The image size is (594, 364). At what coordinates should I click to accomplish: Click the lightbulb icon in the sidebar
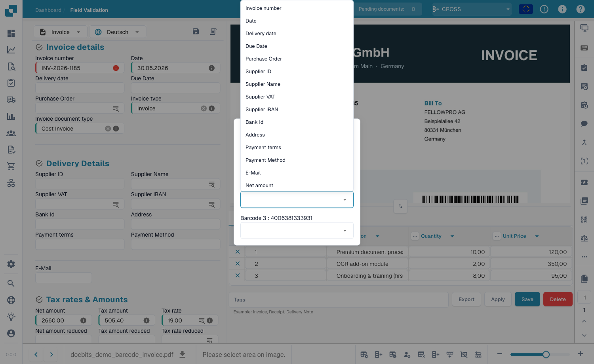11,317
